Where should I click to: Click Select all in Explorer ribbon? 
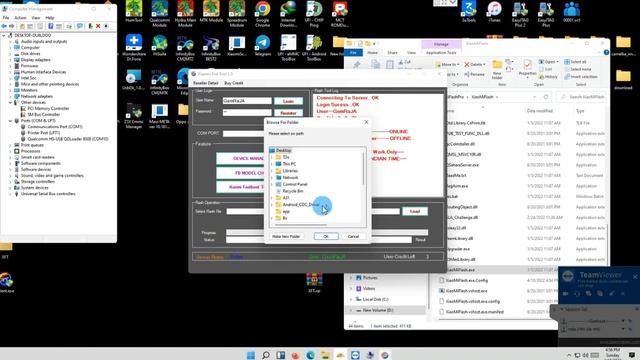coord(575,62)
